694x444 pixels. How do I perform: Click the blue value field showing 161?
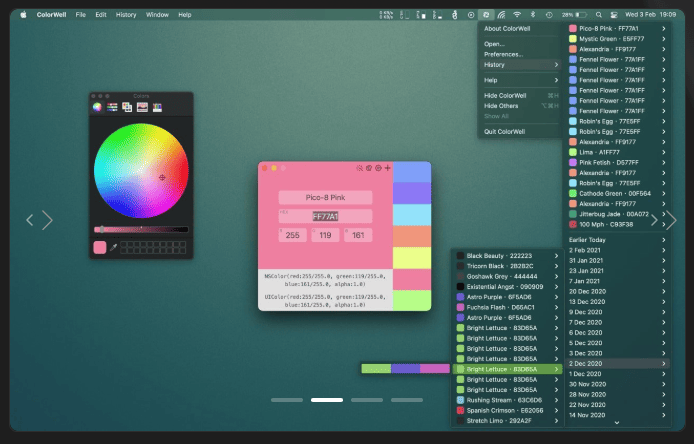(358, 235)
